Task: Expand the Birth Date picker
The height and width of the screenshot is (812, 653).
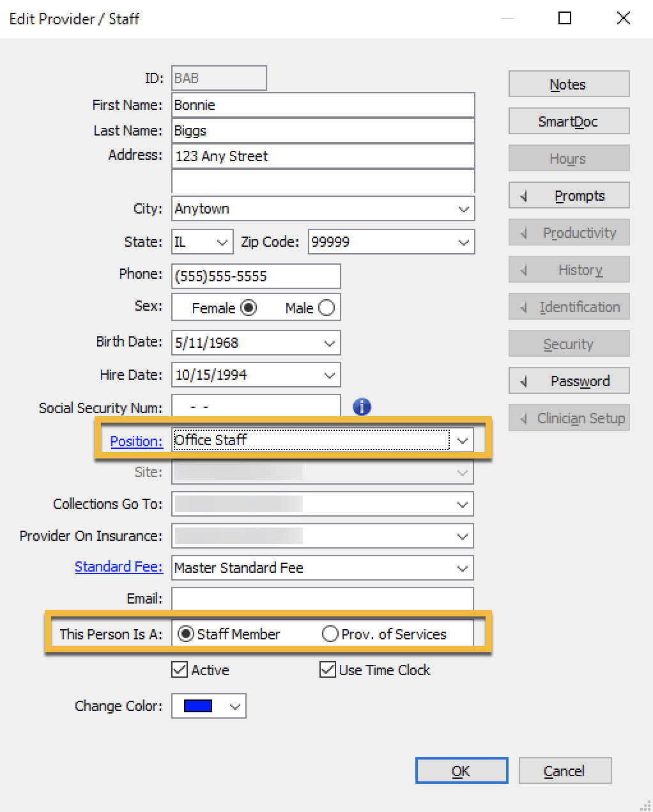Action: coord(330,343)
